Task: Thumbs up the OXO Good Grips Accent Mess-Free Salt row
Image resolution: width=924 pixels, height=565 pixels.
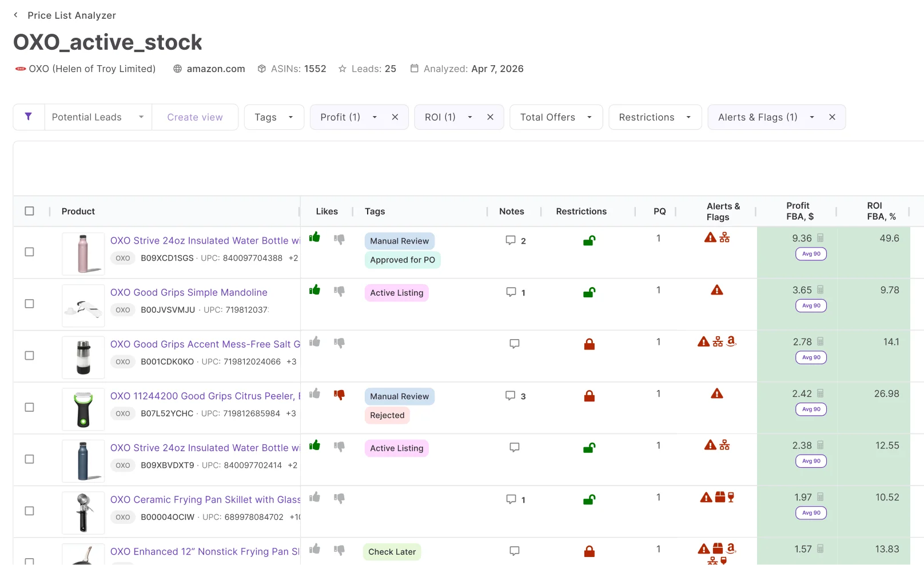Action: coord(314,342)
